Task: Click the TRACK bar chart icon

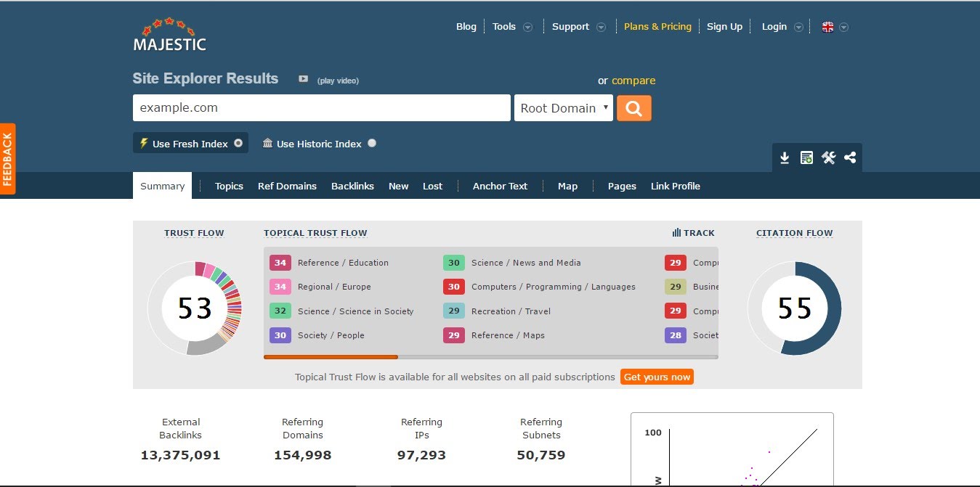Action: (x=676, y=232)
